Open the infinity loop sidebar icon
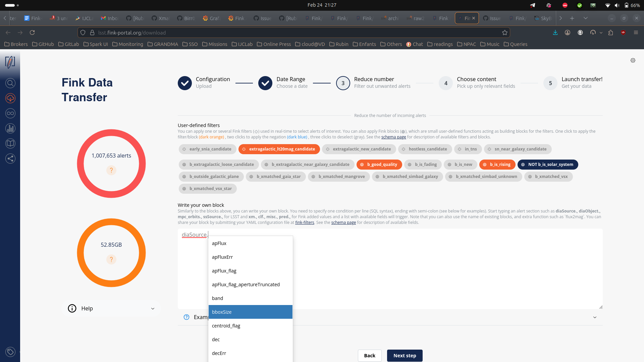Image resolution: width=644 pixels, height=362 pixels. pos(10,113)
